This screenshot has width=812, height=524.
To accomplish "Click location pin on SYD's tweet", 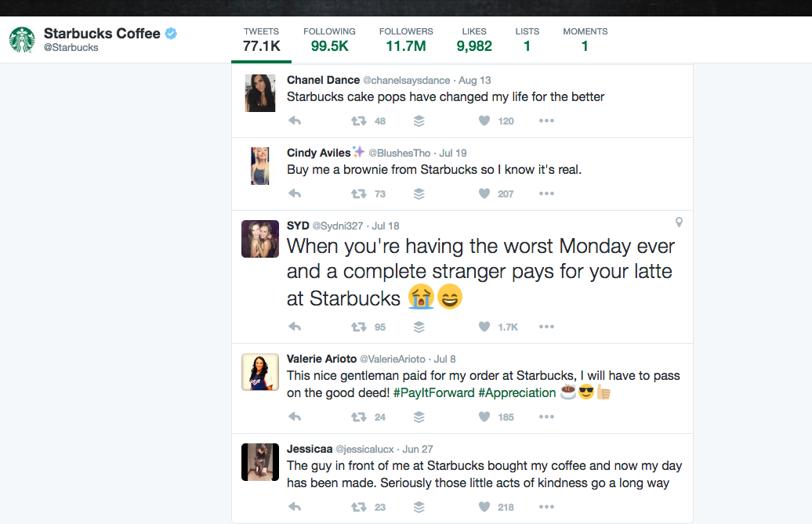I will tap(679, 222).
